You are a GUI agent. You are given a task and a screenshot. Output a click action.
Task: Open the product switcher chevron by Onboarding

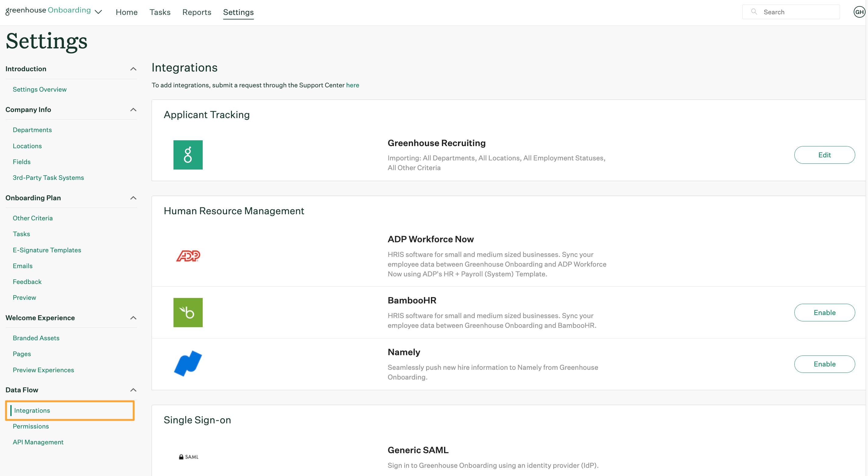point(98,12)
